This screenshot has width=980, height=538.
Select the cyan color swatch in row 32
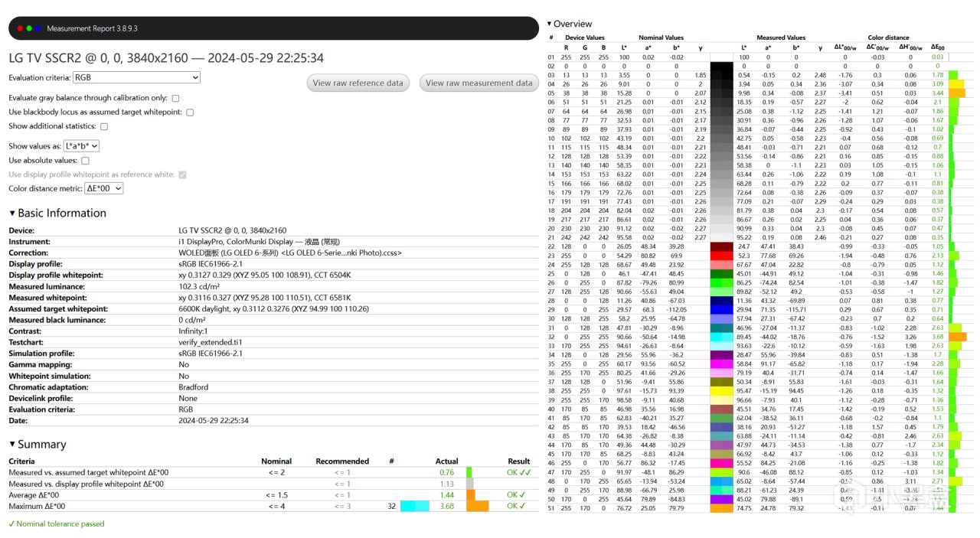[723, 336]
